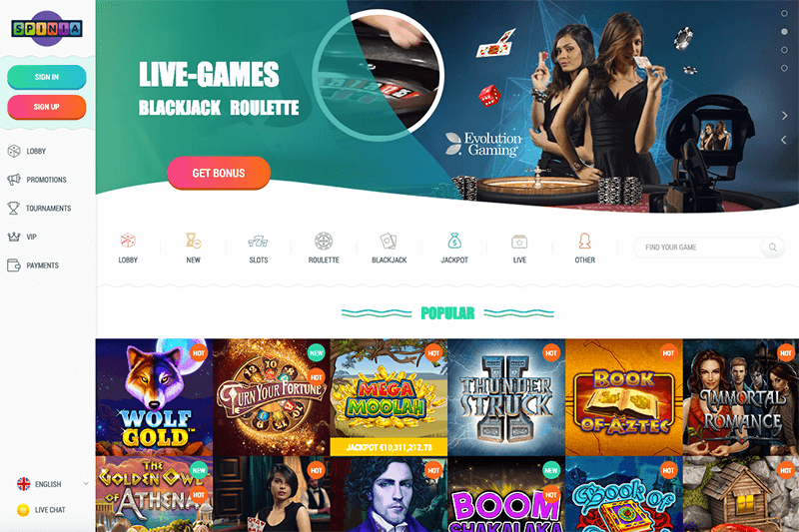Switch to the third banner slide dot
This screenshot has height=532, width=799.
784,50
